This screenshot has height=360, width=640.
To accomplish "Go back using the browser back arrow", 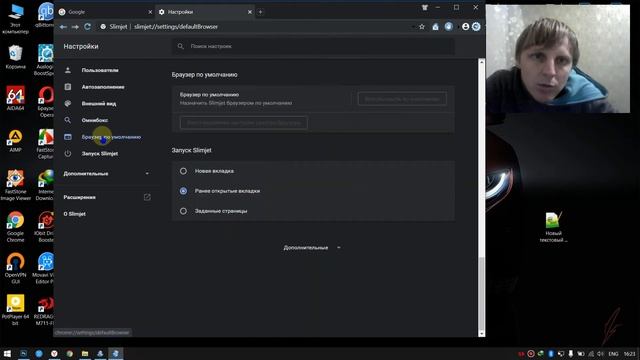I will 63,27.
